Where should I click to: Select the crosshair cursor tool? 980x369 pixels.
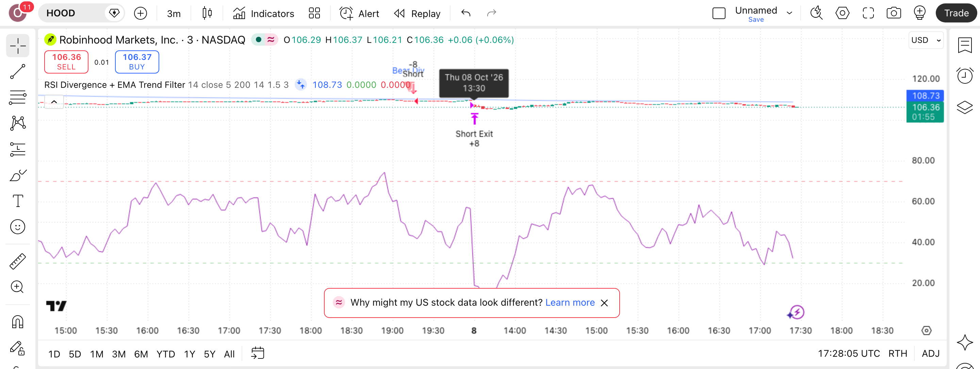(x=18, y=46)
